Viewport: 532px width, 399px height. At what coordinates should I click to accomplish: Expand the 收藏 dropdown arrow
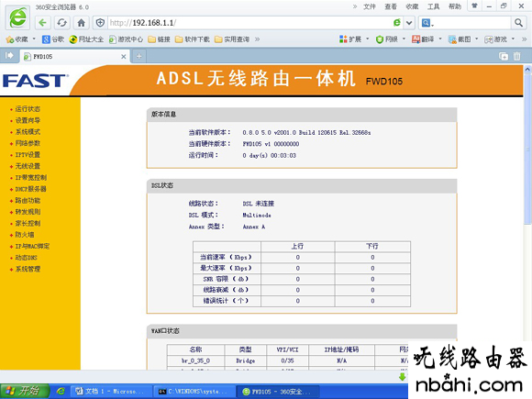(34, 39)
